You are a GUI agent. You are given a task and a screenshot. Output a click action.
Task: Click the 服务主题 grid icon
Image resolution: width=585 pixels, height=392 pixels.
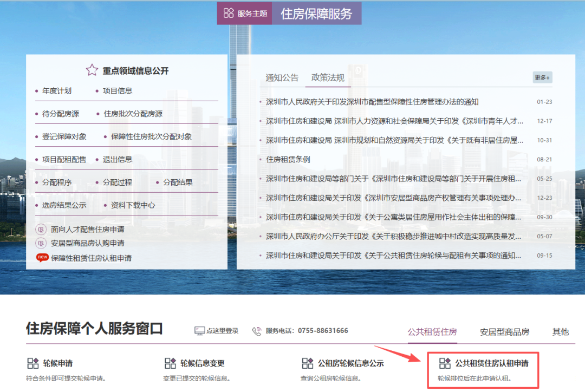[x=229, y=13]
